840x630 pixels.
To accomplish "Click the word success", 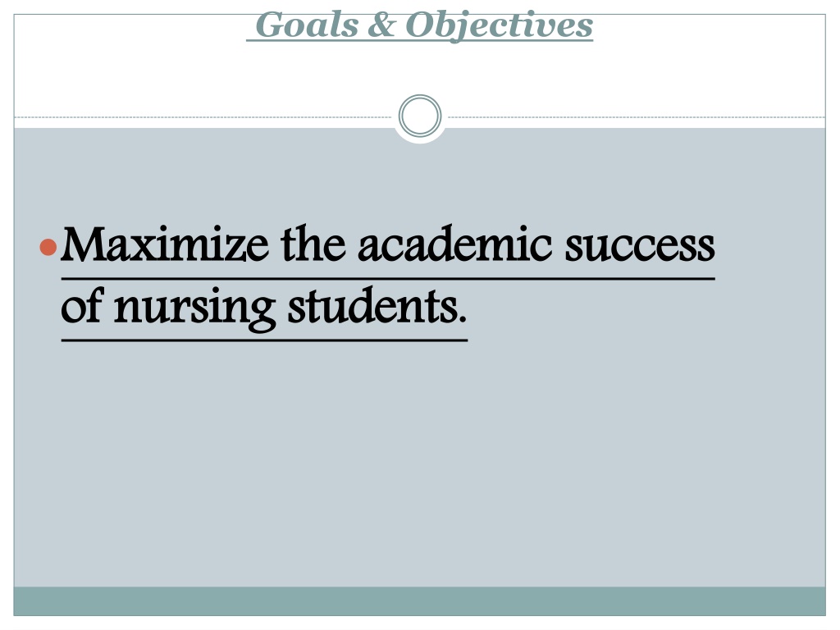I will tap(640, 248).
